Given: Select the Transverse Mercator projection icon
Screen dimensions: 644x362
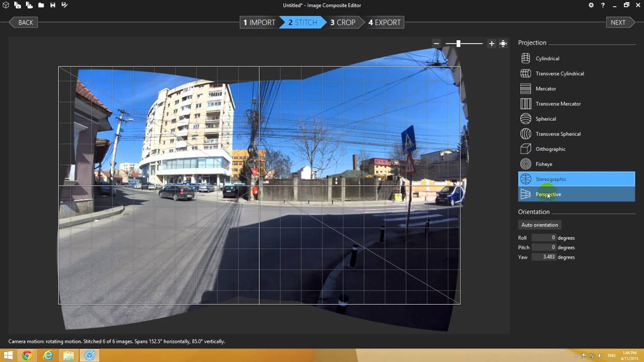Looking at the screenshot, I should pos(526,104).
